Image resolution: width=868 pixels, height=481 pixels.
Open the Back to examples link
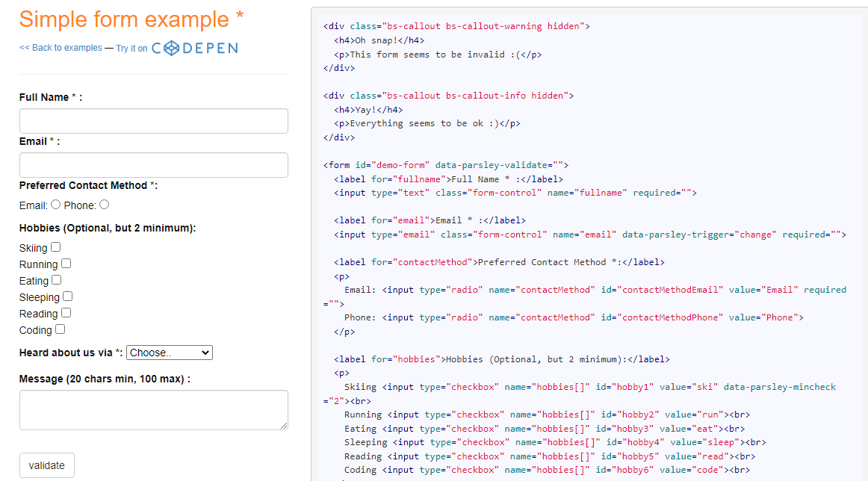(61, 48)
